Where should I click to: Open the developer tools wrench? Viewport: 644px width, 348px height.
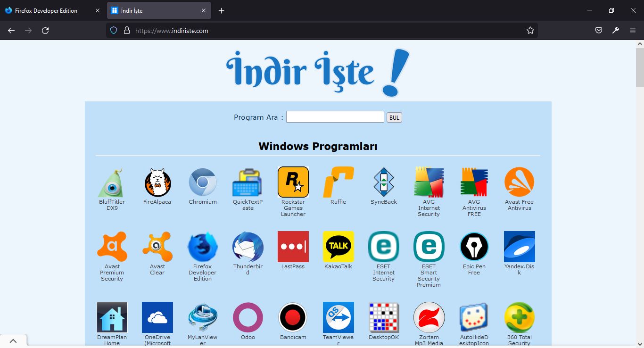616,31
